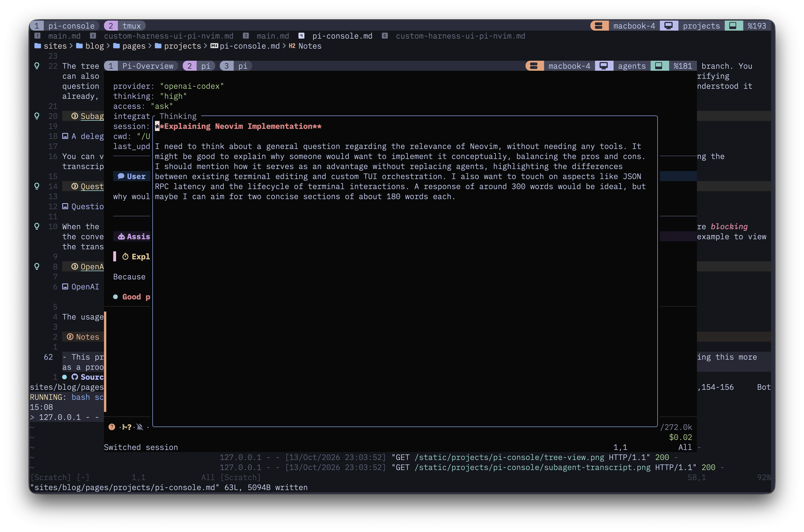Open buffer tab 5 custom-harness-ui-pi-nvim.md

(x=454, y=36)
